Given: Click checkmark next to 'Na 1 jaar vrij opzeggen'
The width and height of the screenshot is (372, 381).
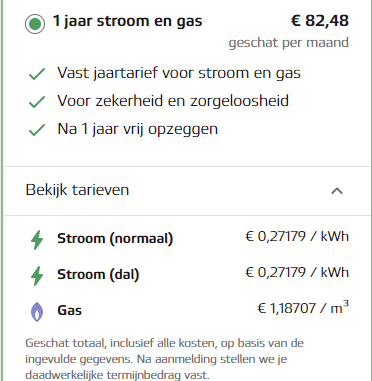Looking at the screenshot, I should pyautogui.click(x=37, y=130).
